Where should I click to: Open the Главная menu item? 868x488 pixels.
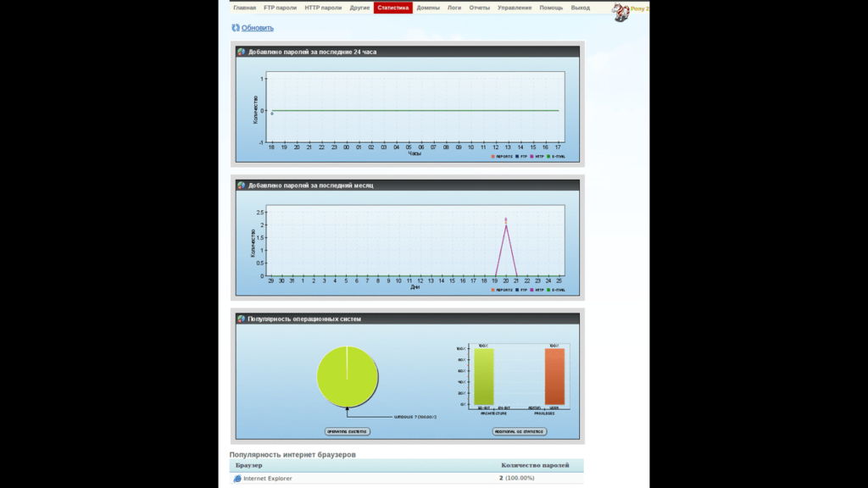point(244,8)
